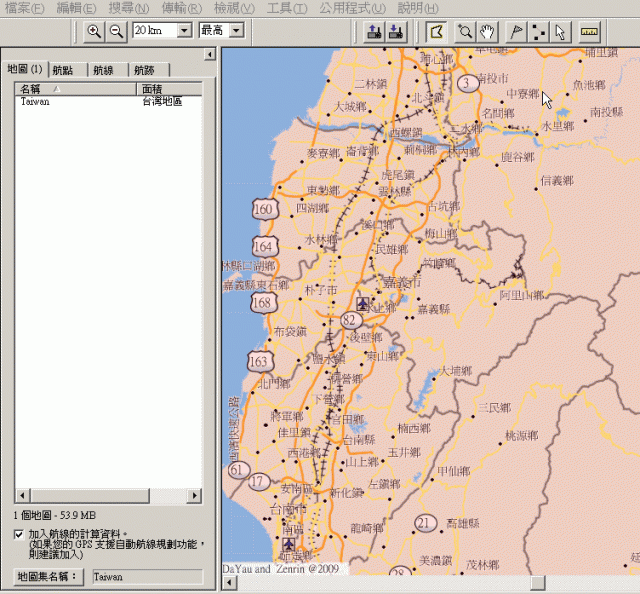Open the 20 km scale dropdown

click(184, 30)
